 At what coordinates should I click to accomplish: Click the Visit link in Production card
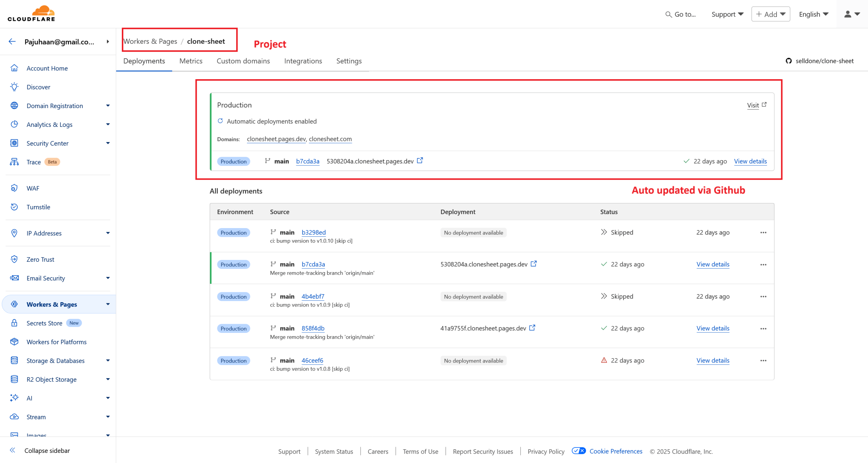click(x=757, y=105)
